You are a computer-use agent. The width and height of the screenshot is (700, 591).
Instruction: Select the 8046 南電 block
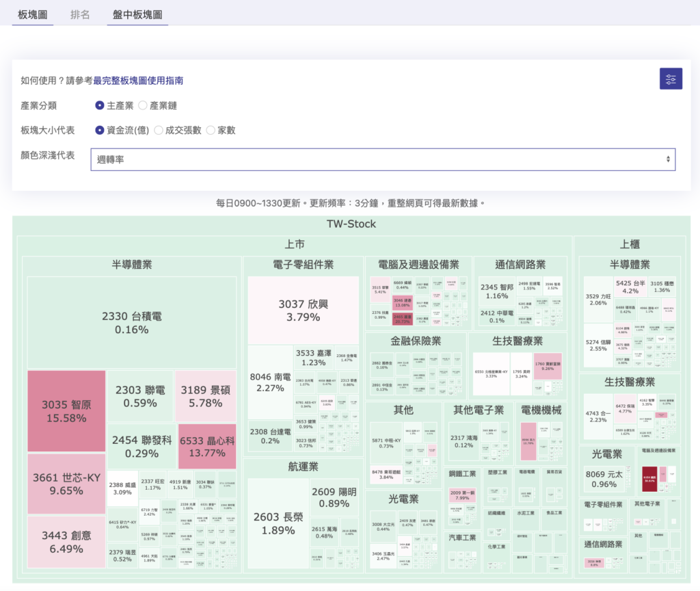pos(270,382)
